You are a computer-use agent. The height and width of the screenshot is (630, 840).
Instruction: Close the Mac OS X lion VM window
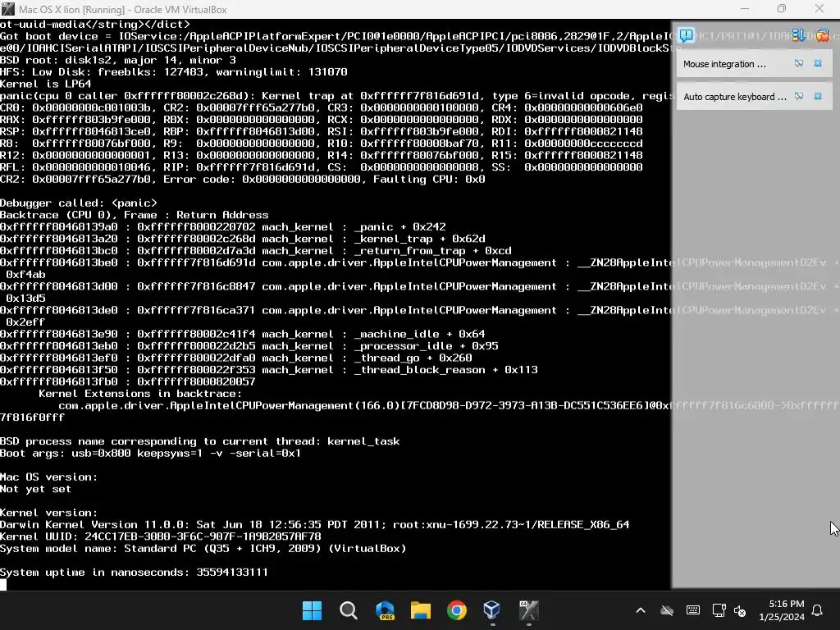pos(819,8)
